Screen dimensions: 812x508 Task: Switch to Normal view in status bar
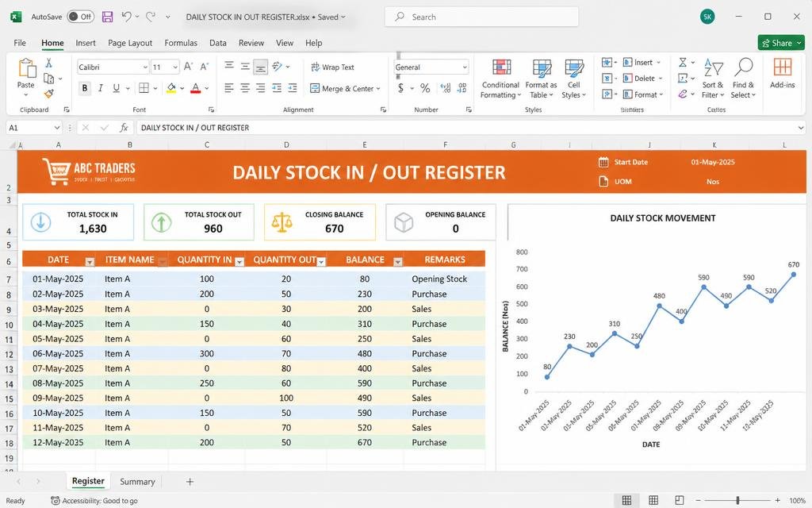coord(626,500)
